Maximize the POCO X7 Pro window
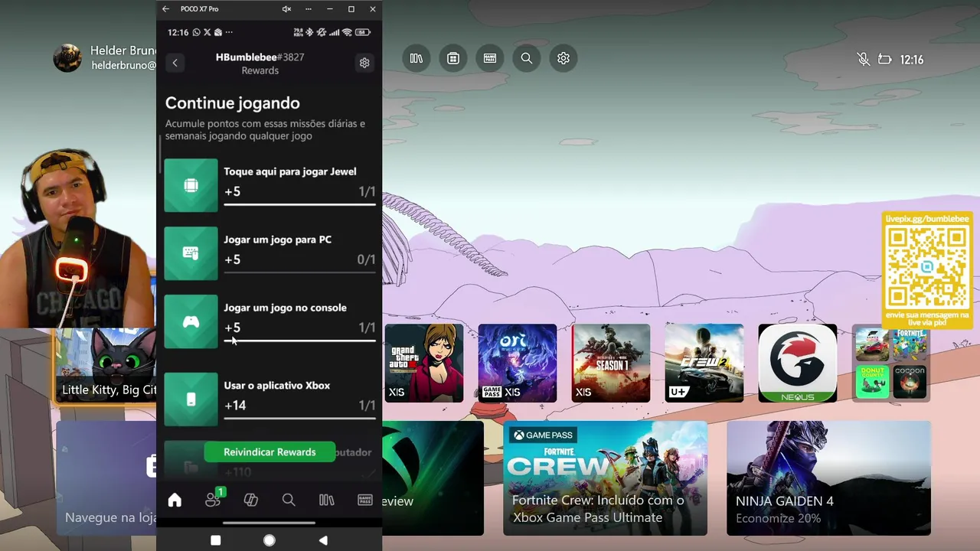This screenshot has width=980, height=551. [351, 9]
